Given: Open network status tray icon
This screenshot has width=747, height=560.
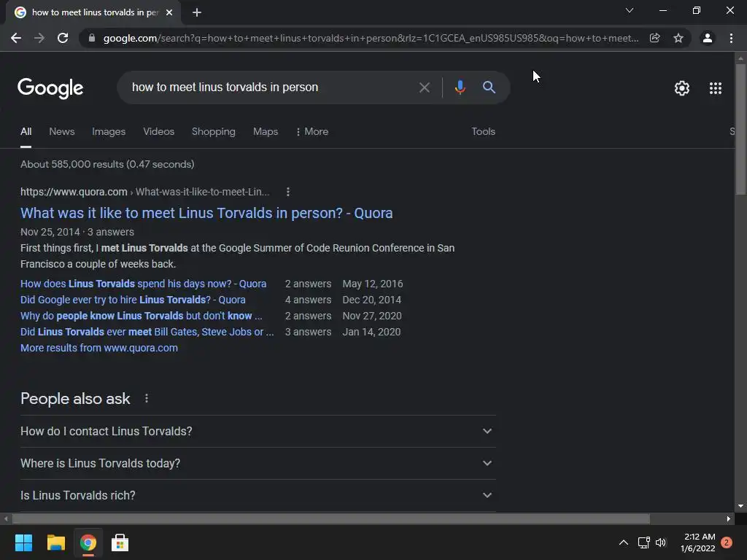Looking at the screenshot, I should pyautogui.click(x=643, y=542).
